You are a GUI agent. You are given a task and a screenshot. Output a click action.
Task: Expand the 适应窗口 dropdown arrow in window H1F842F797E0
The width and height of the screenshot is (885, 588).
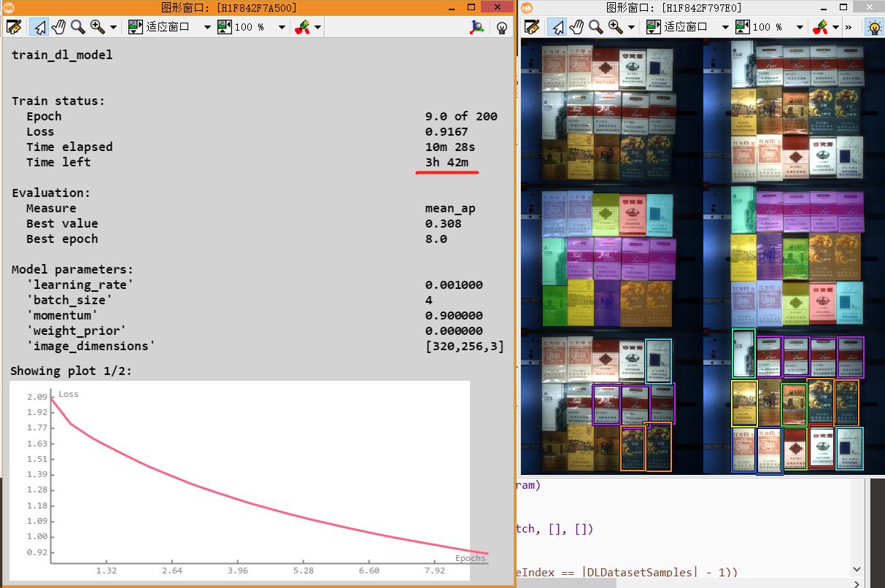725,28
